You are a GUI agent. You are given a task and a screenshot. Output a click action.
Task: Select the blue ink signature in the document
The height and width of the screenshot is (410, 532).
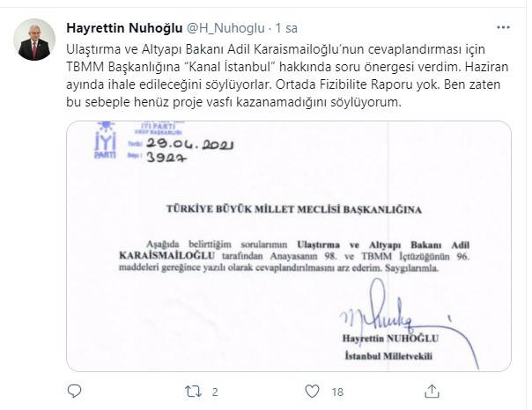point(409,320)
